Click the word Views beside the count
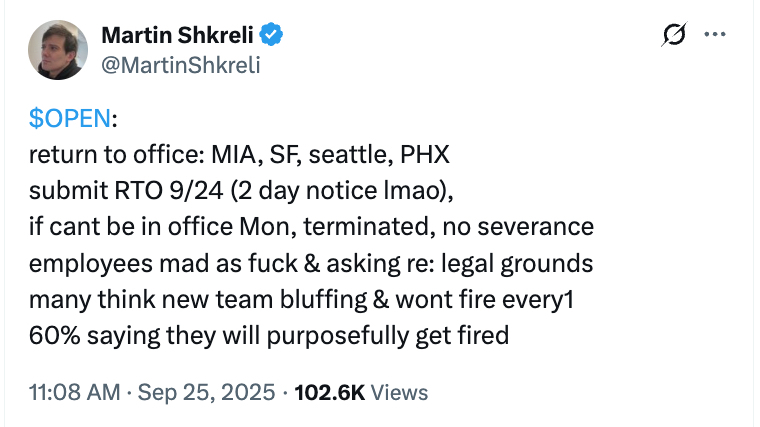 point(399,392)
